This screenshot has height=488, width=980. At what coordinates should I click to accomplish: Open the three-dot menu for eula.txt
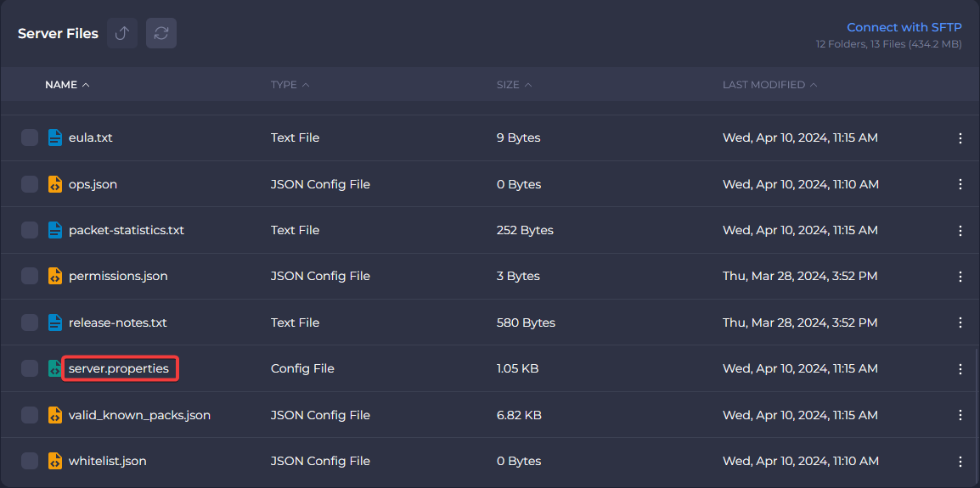pos(960,137)
